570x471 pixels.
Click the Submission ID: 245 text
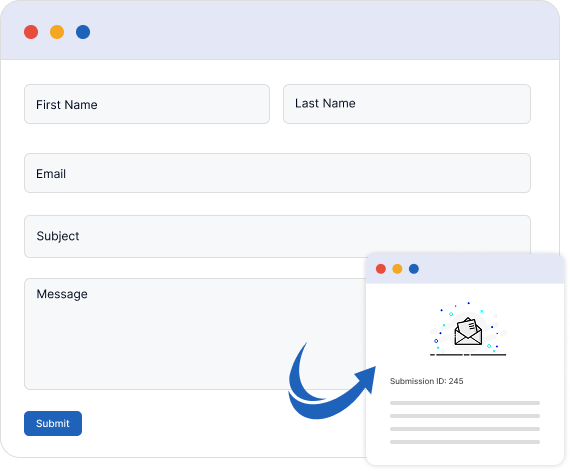click(426, 381)
